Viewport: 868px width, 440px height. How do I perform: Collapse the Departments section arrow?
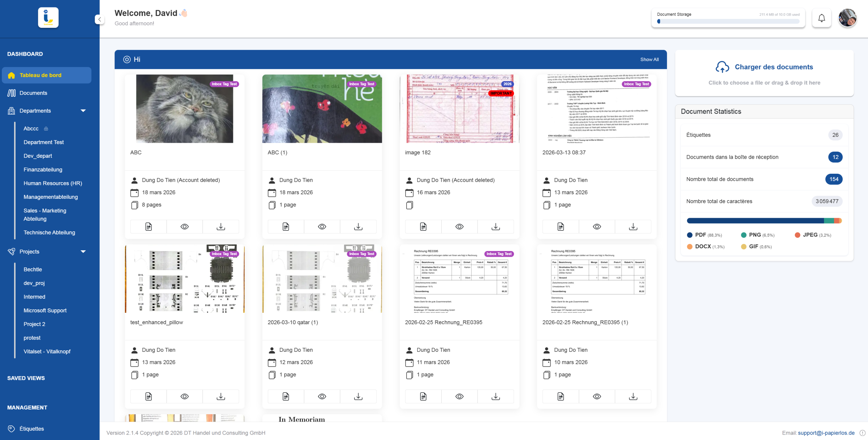coord(83,111)
